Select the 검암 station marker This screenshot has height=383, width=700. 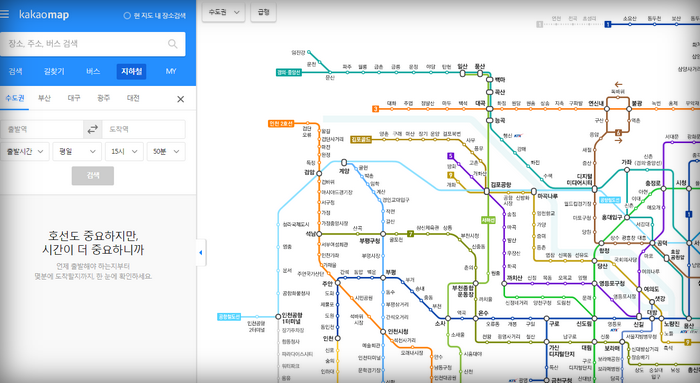pyautogui.click(x=319, y=173)
